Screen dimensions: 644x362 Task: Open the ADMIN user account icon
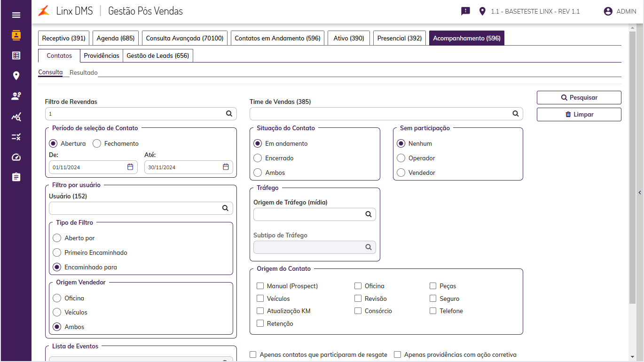(x=608, y=11)
